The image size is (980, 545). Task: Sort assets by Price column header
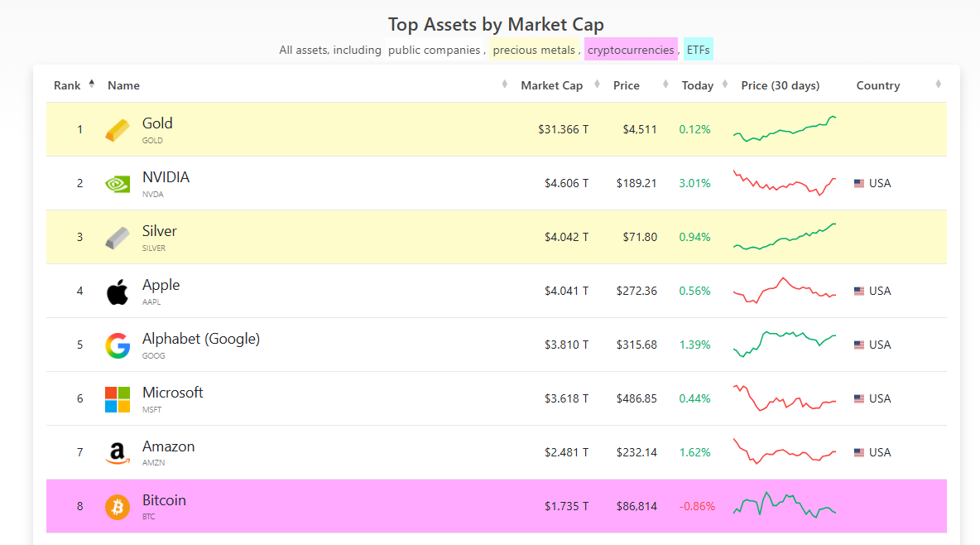[x=627, y=85]
